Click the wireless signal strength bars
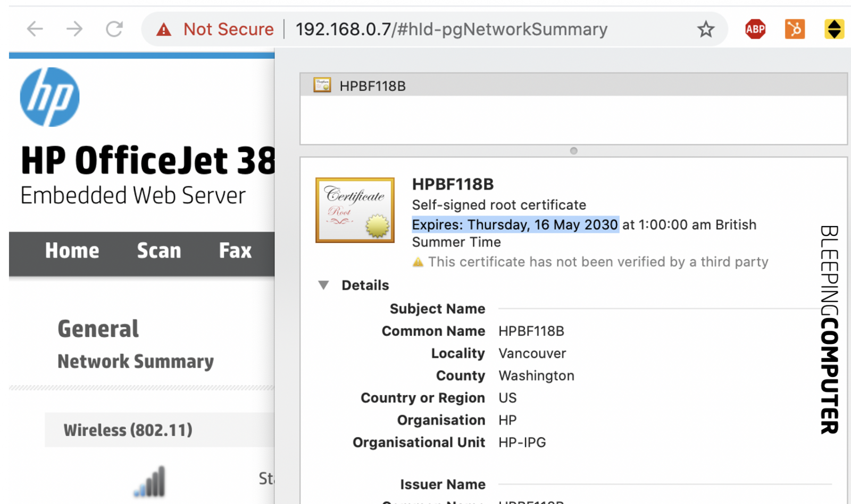This screenshot has width=851, height=504. (148, 480)
